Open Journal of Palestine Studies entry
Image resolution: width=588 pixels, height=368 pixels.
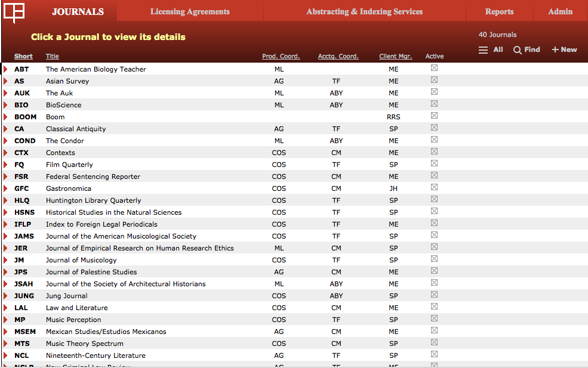click(91, 272)
